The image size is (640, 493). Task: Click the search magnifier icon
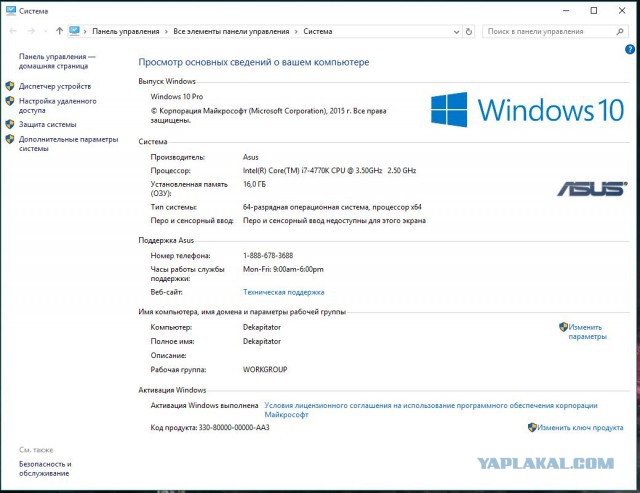coord(620,31)
